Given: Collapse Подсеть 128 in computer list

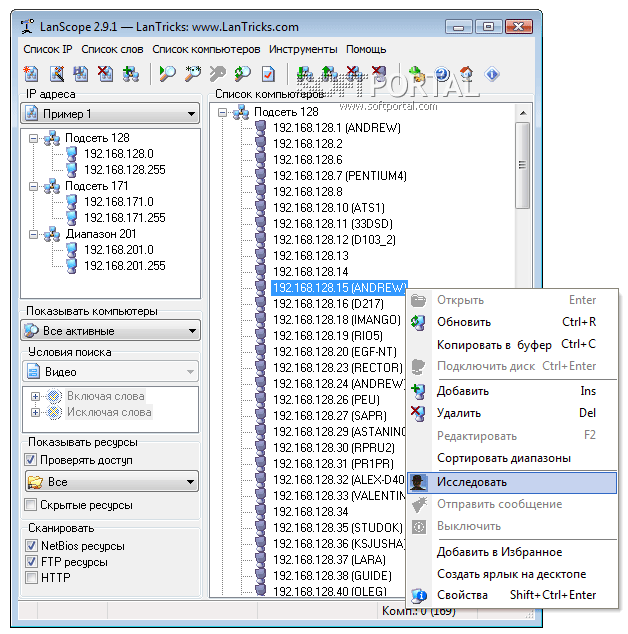Looking at the screenshot, I should [x=222, y=112].
